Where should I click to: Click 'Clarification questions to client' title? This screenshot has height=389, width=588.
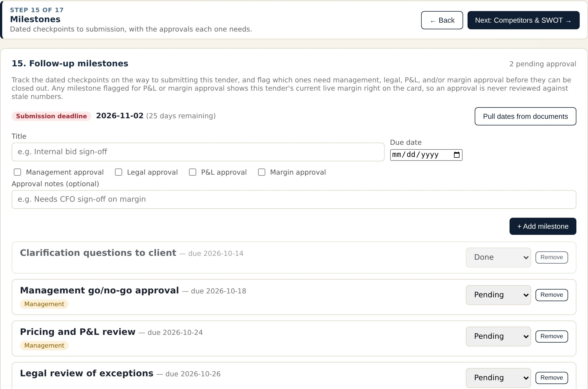tap(98, 253)
